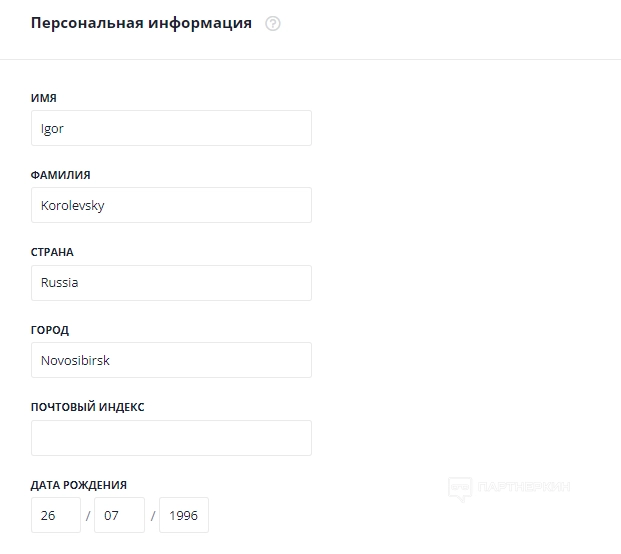
Task: Click the ДАТА РОЖДЕНИЯ label
Action: (79, 485)
